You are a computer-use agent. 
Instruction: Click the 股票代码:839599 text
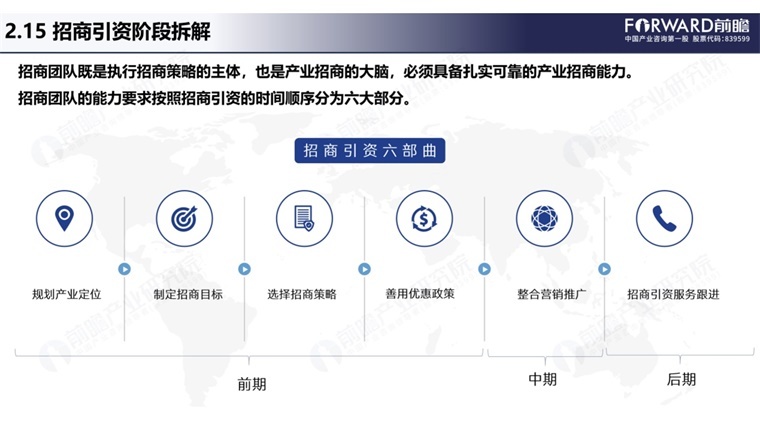pos(721,39)
